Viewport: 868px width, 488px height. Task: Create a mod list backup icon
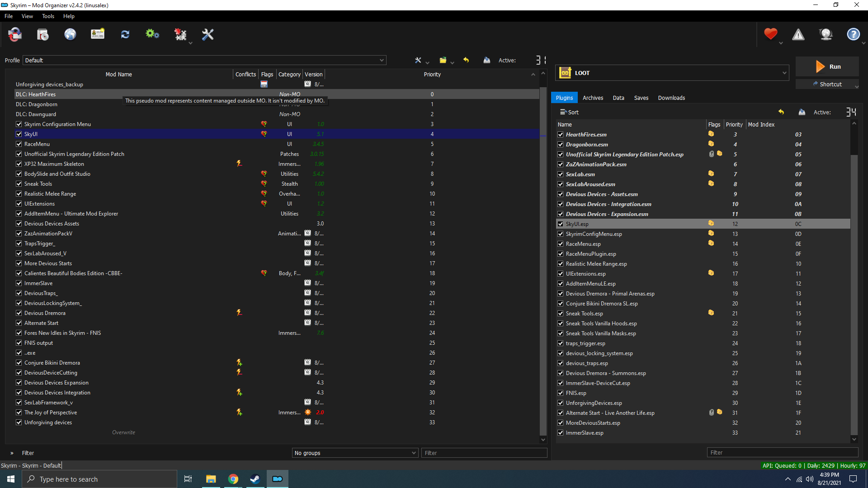pos(487,60)
